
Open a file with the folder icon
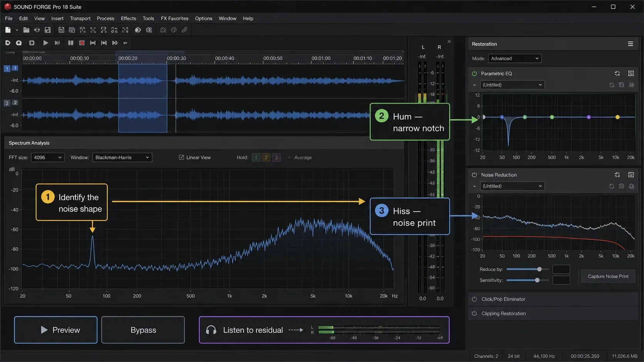(x=26, y=30)
